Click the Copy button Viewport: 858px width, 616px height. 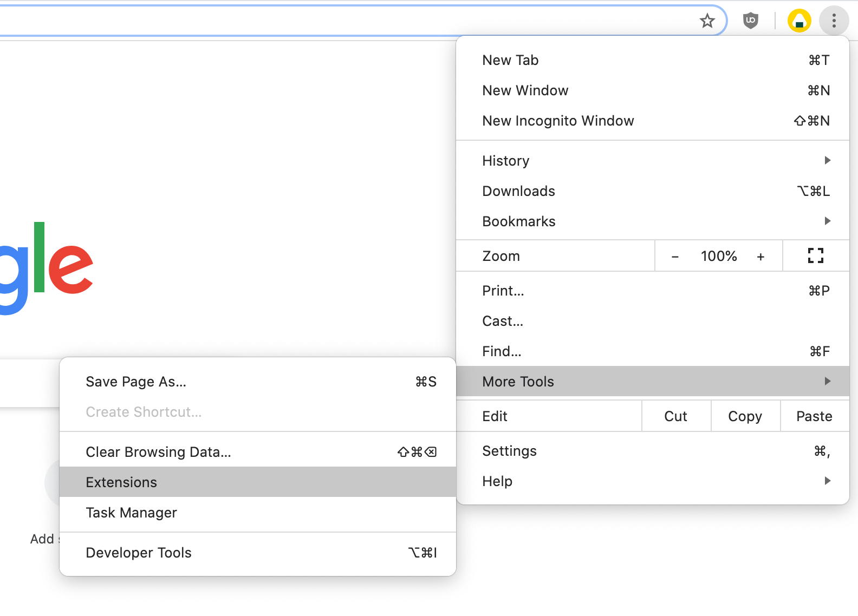[x=745, y=416]
